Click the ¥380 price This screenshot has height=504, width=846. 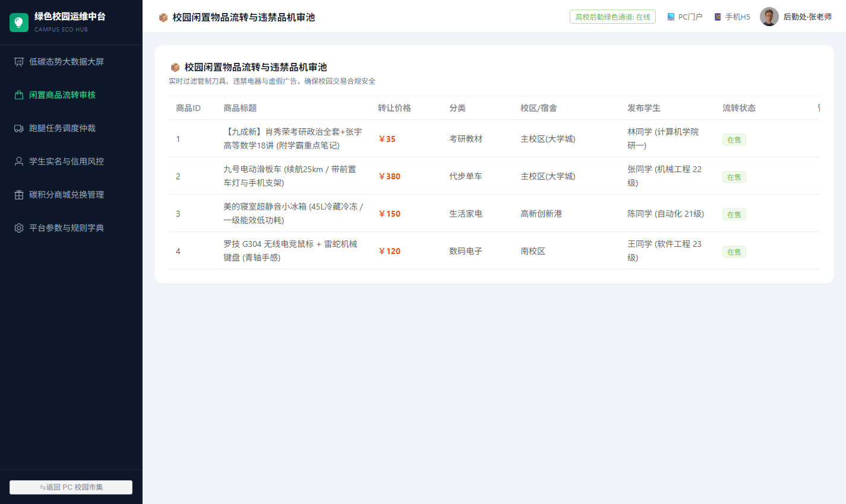pyautogui.click(x=389, y=176)
